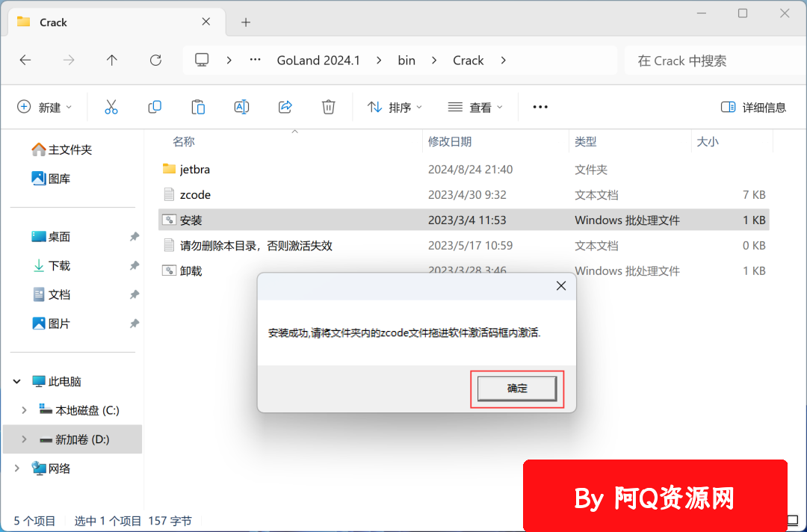Expand chevron after bin breadcrumb
The height and width of the screenshot is (532, 807).
tap(434, 61)
